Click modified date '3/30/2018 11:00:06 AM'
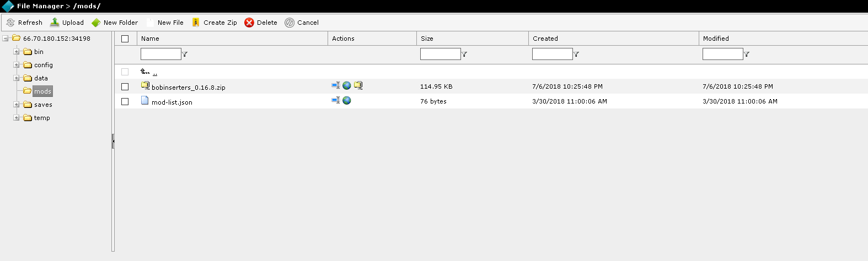This screenshot has height=261, width=868. [x=740, y=101]
